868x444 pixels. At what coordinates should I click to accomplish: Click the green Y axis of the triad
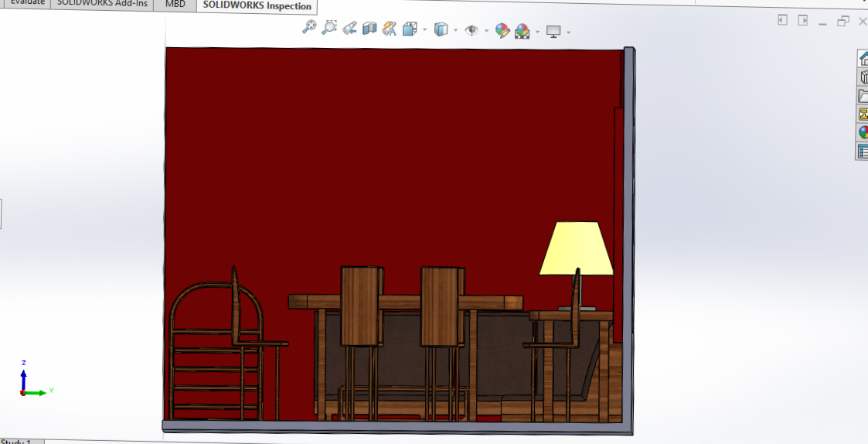(x=36, y=393)
